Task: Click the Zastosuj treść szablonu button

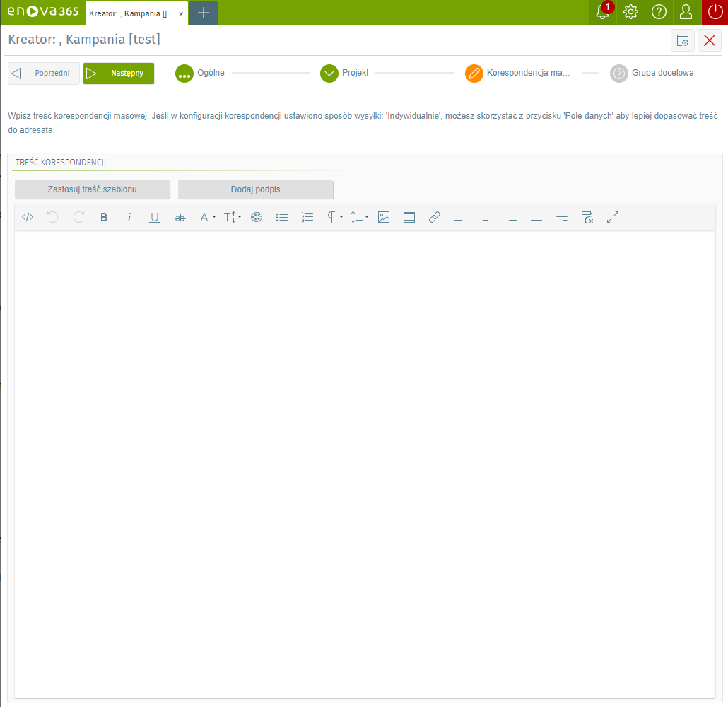Action: [x=93, y=189]
